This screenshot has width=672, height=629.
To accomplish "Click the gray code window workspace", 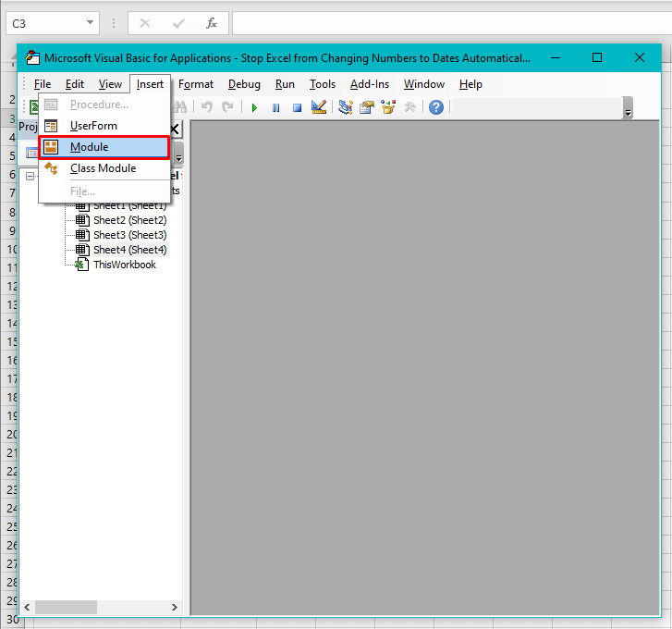I will click(424, 368).
